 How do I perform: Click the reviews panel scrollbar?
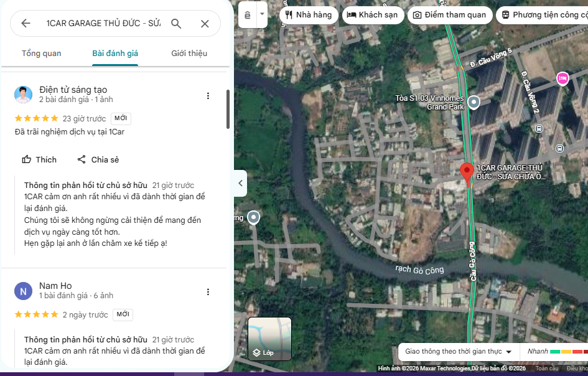click(x=228, y=109)
